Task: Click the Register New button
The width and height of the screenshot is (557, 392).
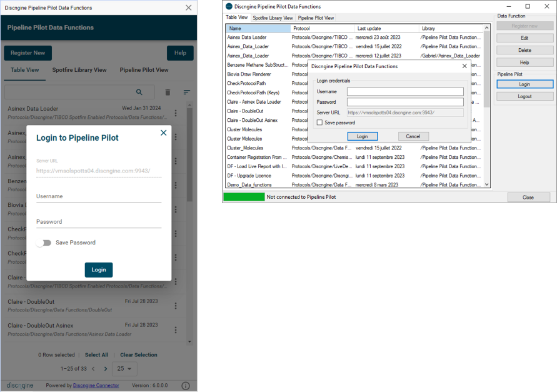Action: click(28, 53)
